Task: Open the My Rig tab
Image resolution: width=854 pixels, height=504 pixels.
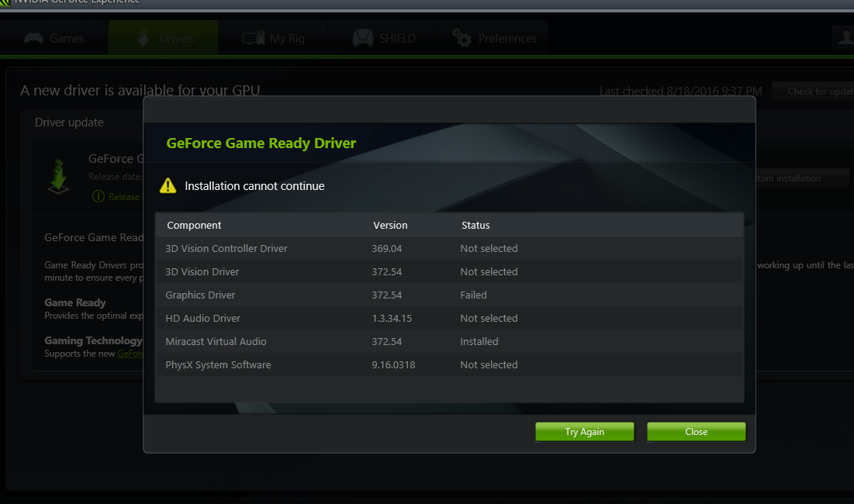Action: coord(273,38)
